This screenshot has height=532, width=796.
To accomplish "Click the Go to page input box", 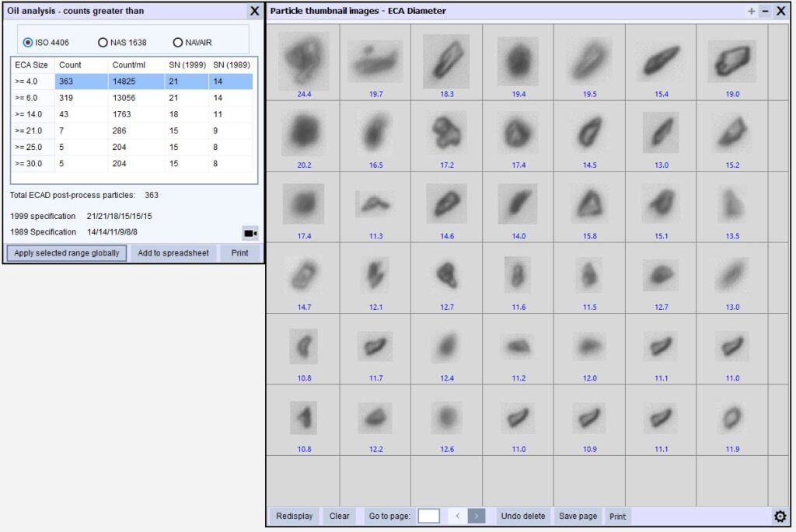I will tap(428, 514).
